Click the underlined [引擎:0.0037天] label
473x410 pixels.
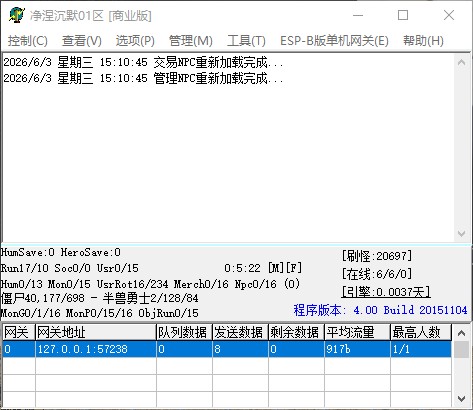pos(386,292)
